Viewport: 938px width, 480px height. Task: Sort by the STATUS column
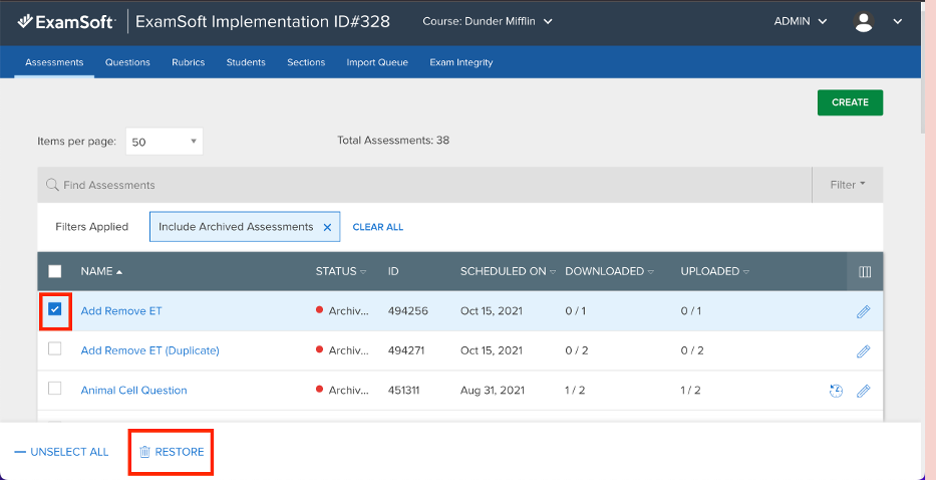coord(341,272)
